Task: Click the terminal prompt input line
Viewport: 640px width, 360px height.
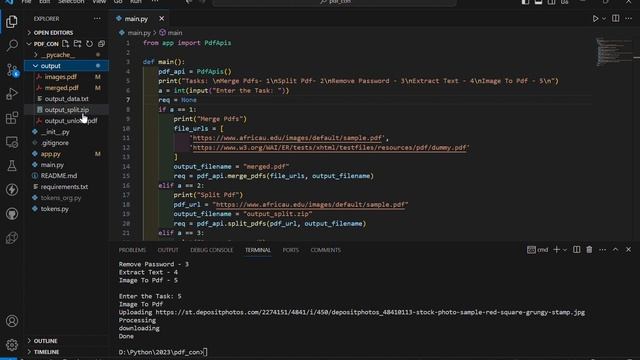Action: coord(163,352)
